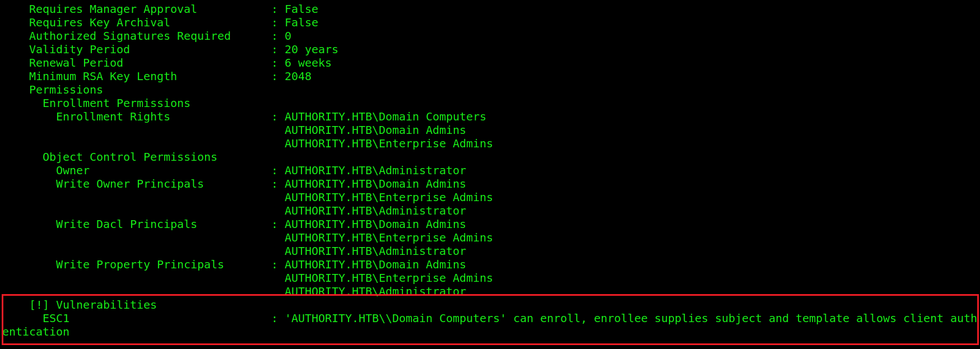Click the "Permissions" section heading
The height and width of the screenshot is (349, 980).
66,90
